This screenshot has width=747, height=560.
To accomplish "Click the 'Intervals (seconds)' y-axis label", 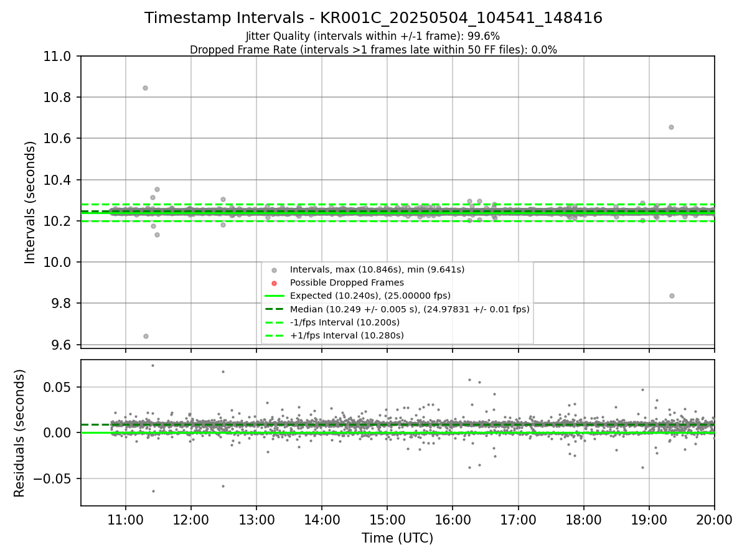I will pos(31,202).
